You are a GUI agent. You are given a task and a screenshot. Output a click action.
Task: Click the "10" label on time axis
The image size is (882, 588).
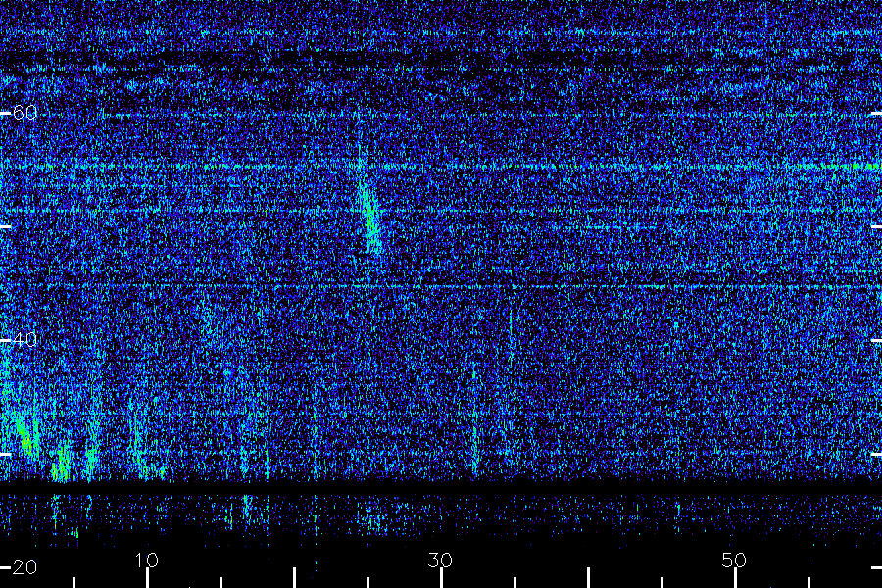click(x=147, y=561)
